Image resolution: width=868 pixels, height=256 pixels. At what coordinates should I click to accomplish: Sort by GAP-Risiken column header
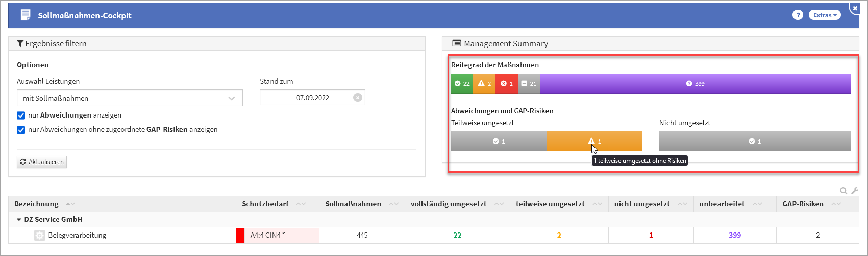pyautogui.click(x=803, y=204)
